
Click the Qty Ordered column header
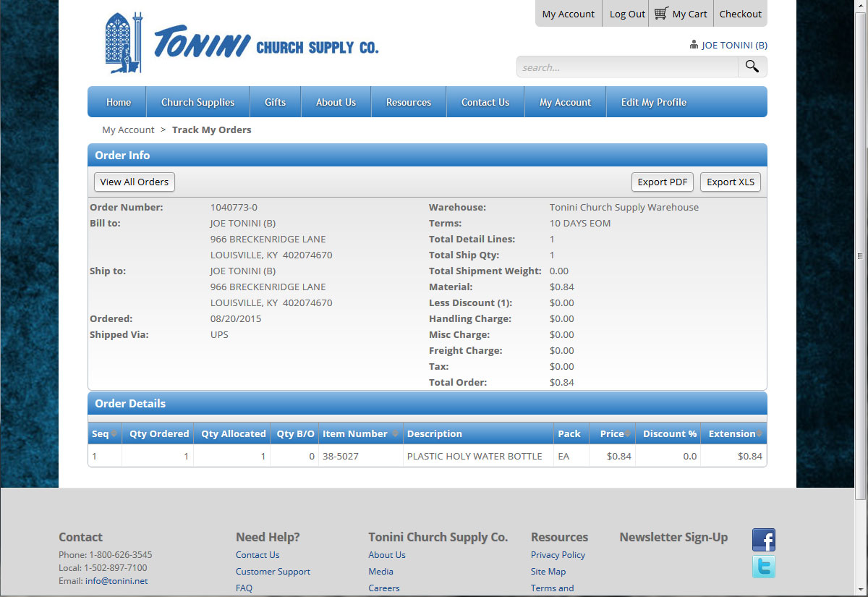pyautogui.click(x=158, y=434)
